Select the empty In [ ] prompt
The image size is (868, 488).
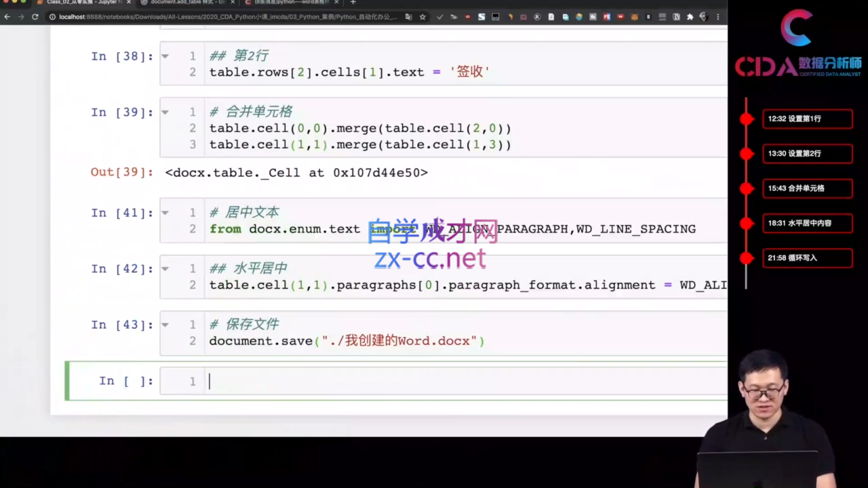[x=126, y=381]
